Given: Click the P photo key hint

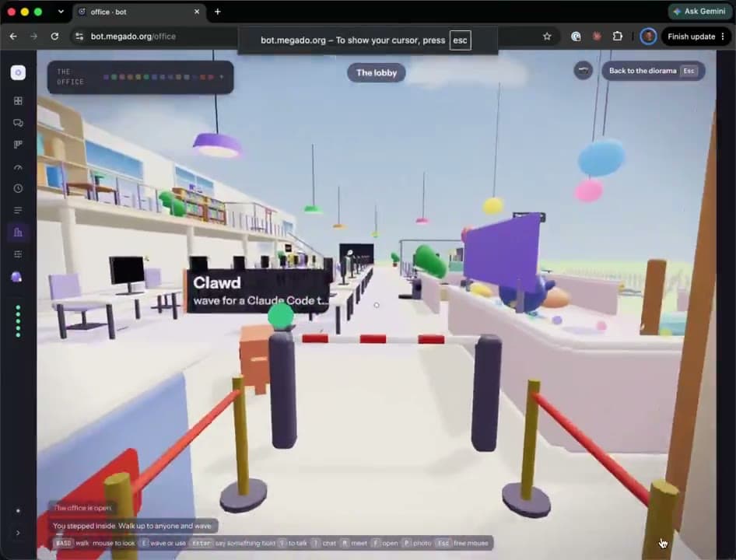Looking at the screenshot, I should (x=417, y=543).
